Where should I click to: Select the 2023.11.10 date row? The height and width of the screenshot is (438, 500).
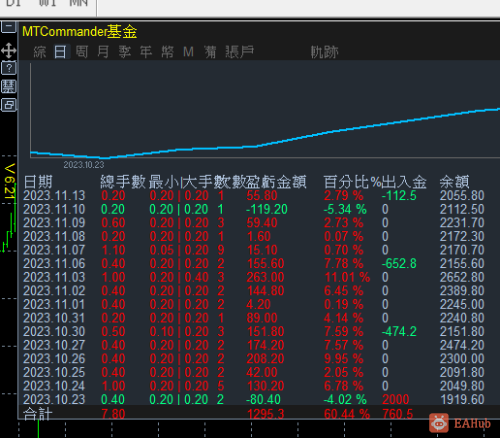(54, 209)
